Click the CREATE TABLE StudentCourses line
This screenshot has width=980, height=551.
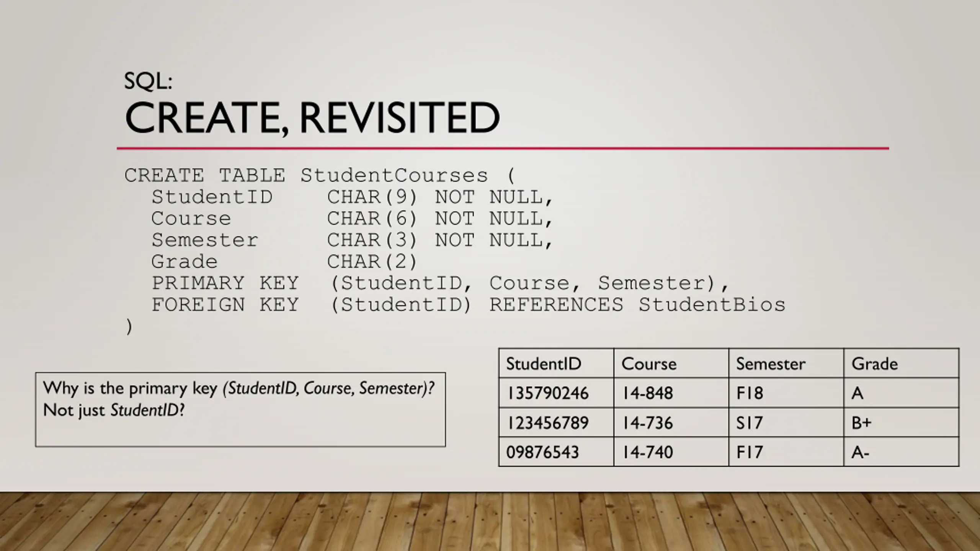320,176
